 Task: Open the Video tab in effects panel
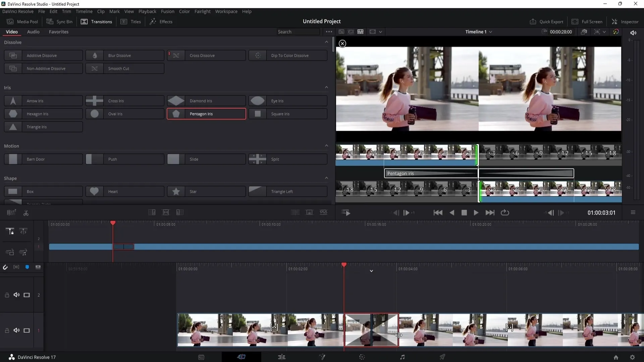(x=11, y=32)
